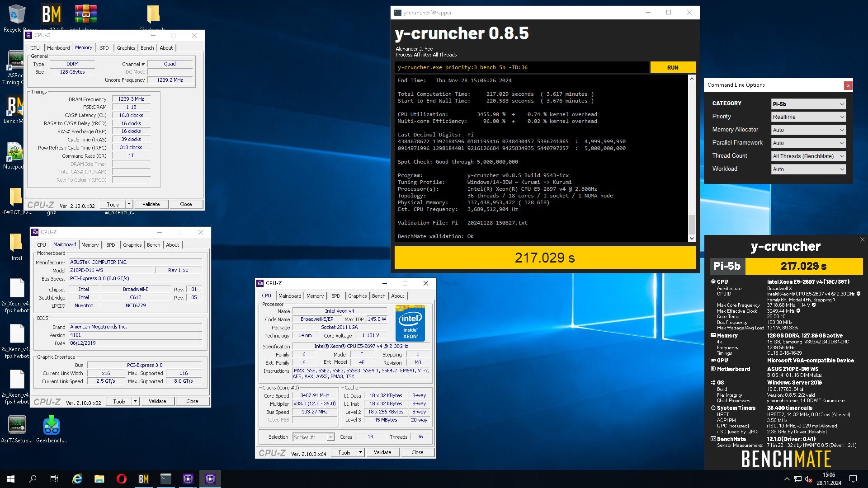Open the Thread Count dropdown
The image size is (868, 488).
coord(808,156)
